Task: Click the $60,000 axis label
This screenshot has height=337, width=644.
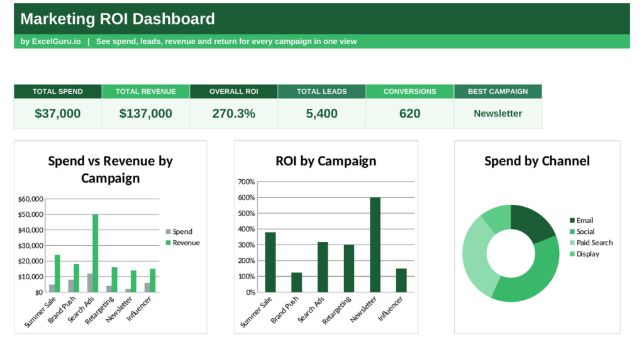Action: [x=31, y=199]
